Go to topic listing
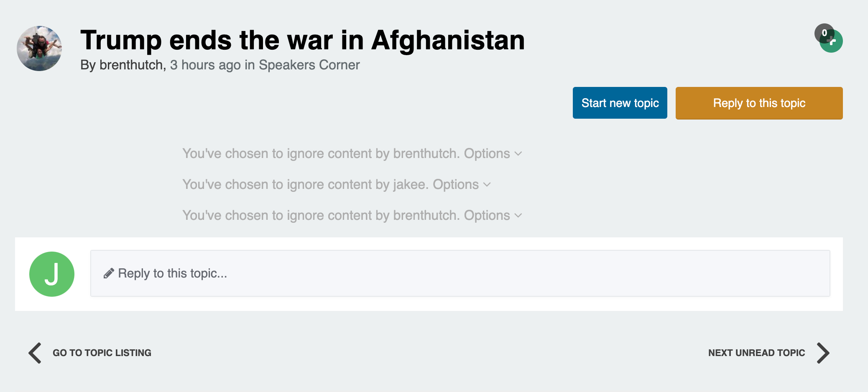This screenshot has width=868, height=392. click(102, 353)
